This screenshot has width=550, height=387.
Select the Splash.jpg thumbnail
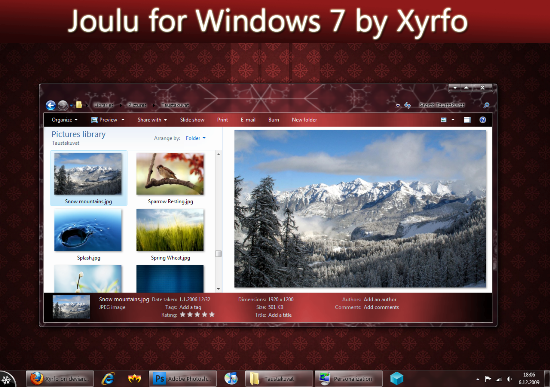88,230
